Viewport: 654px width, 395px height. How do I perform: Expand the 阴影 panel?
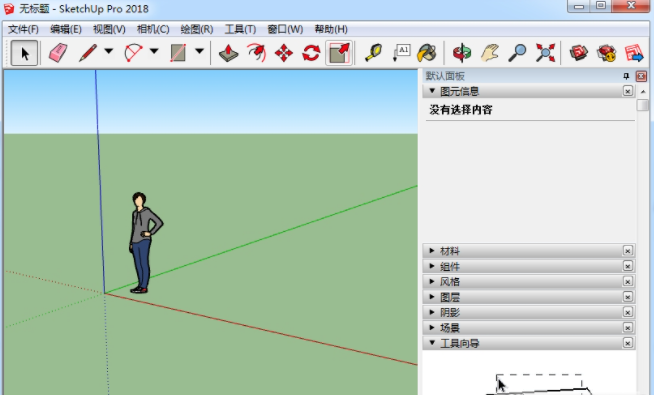pyautogui.click(x=432, y=312)
